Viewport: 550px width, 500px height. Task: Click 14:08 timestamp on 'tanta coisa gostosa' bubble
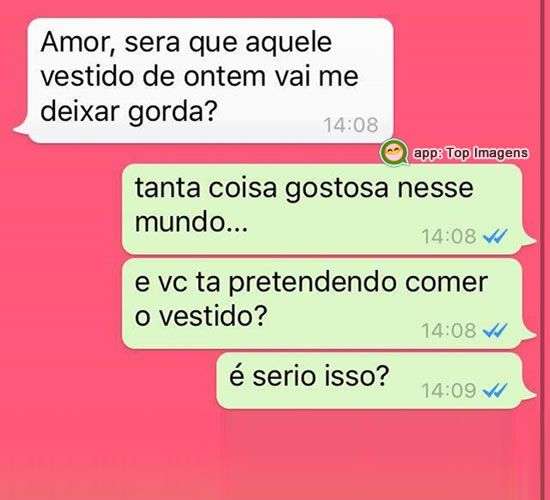(x=449, y=236)
